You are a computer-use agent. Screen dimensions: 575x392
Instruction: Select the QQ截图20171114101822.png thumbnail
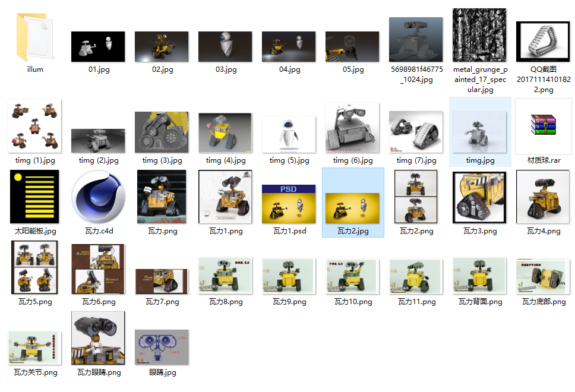tap(543, 42)
